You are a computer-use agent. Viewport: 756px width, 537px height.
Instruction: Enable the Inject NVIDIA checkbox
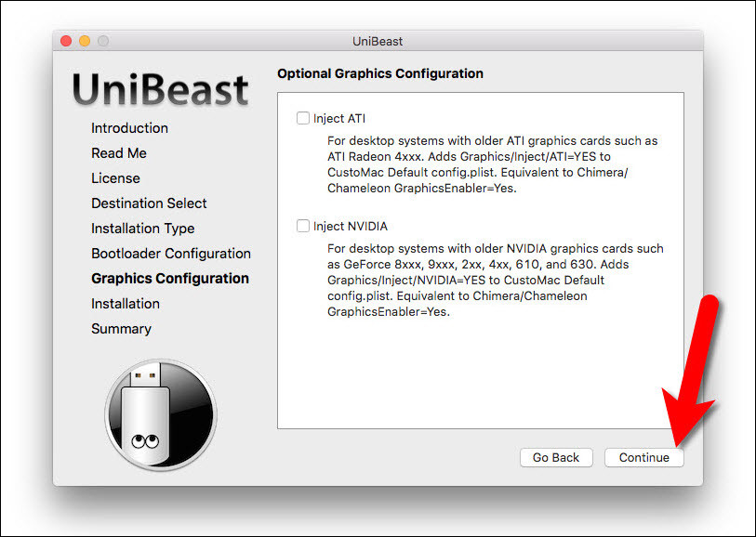303,226
